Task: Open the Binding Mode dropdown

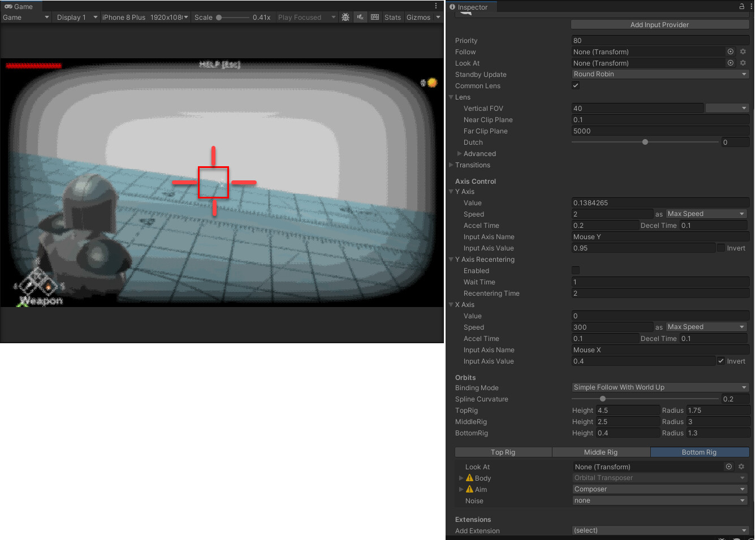Action: click(x=660, y=387)
